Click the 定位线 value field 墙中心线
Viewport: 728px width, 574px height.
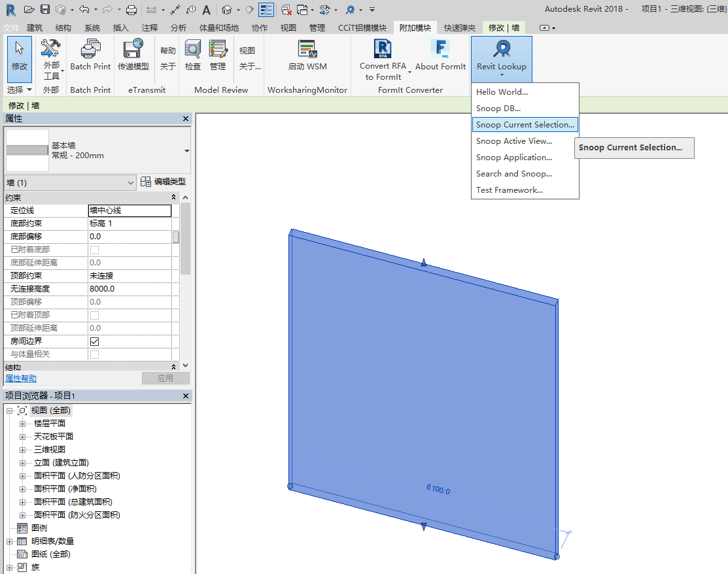tap(130, 211)
